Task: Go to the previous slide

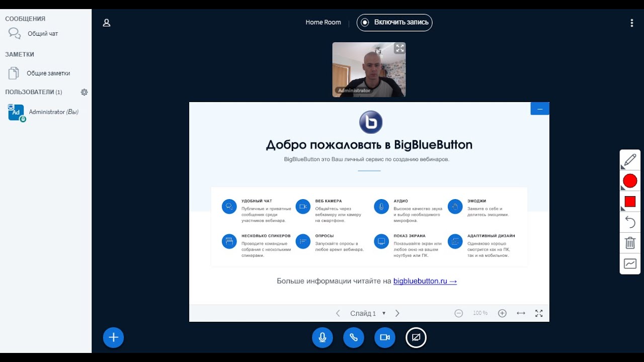Action: (x=338, y=313)
